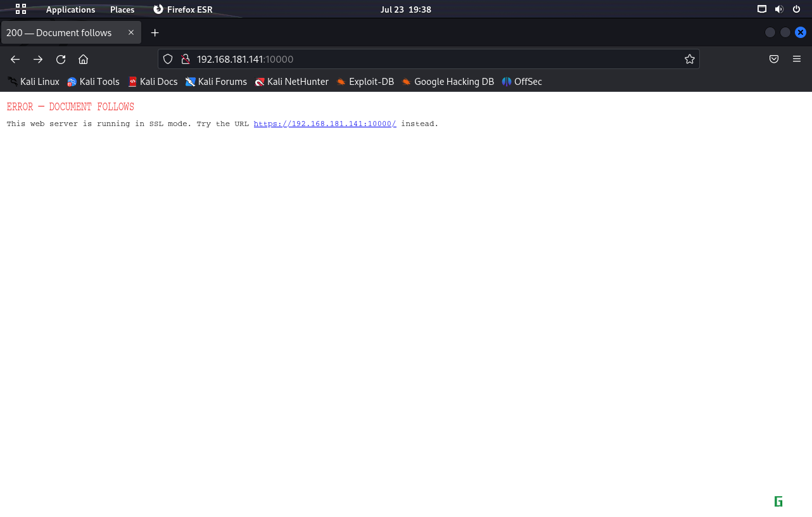Open Firefox application hamburger menu
This screenshot has height=517, width=812.
[797, 59]
